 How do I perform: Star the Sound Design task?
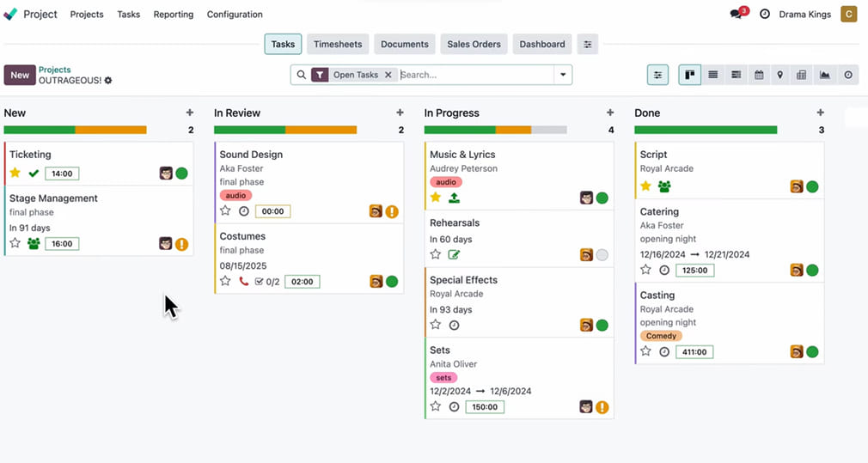coord(225,211)
